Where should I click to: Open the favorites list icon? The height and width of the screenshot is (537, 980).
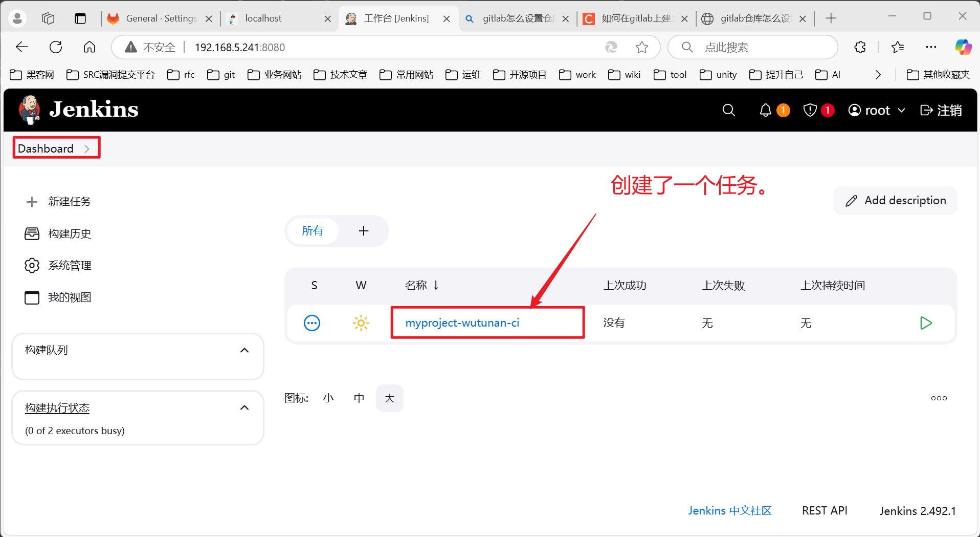pyautogui.click(x=898, y=48)
